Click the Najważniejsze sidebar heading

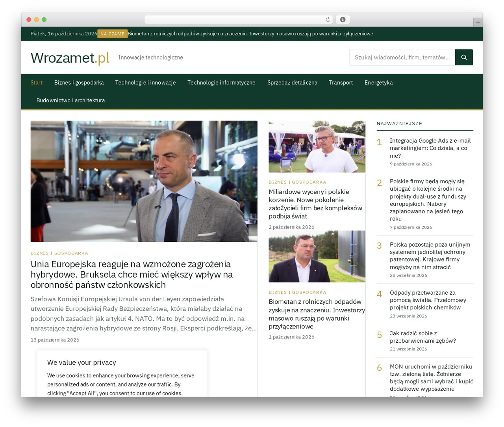[x=399, y=124]
